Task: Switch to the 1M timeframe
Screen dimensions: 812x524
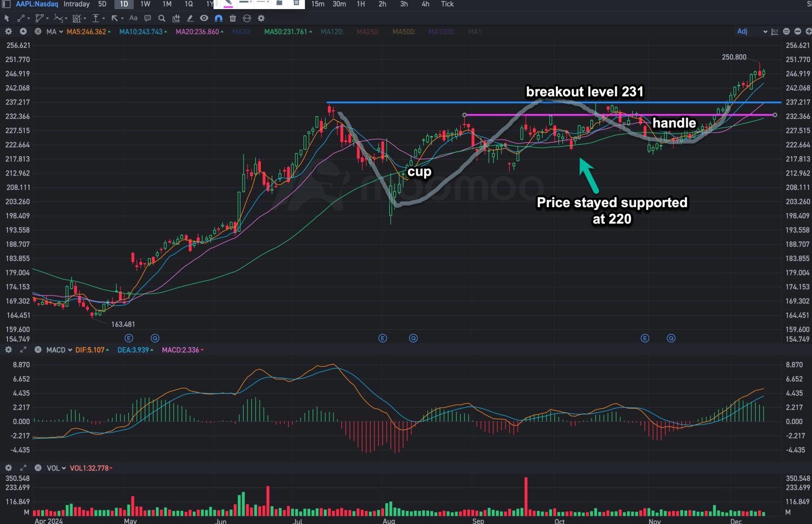Action: [x=167, y=4]
